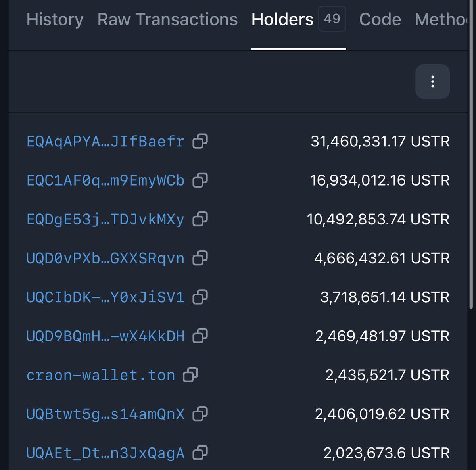Click balance 2,435,521.7 USTR
The height and width of the screenshot is (470, 476).
(388, 375)
